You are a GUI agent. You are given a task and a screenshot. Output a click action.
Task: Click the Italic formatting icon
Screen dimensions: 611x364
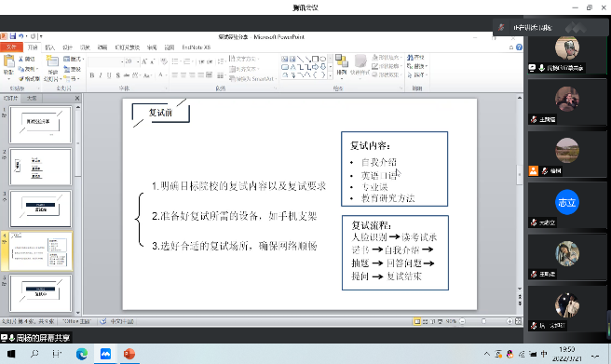coord(101,75)
